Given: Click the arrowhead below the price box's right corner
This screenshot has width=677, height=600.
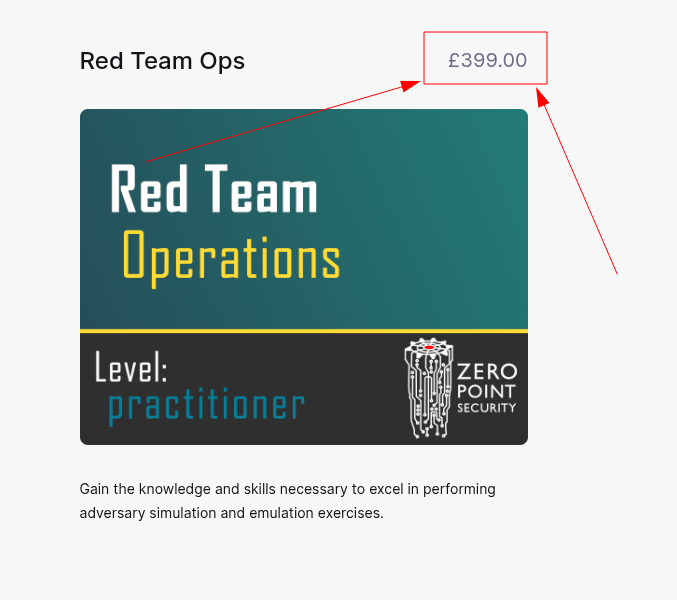Looking at the screenshot, I should pos(542,97).
